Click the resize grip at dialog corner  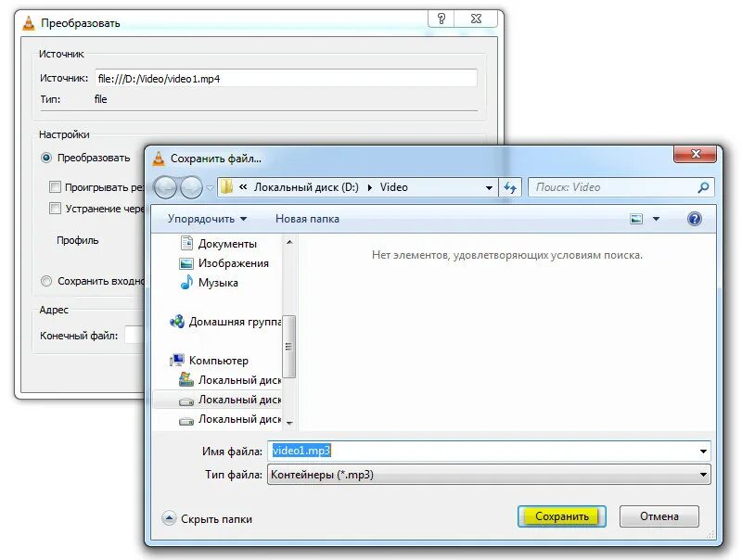(710, 534)
